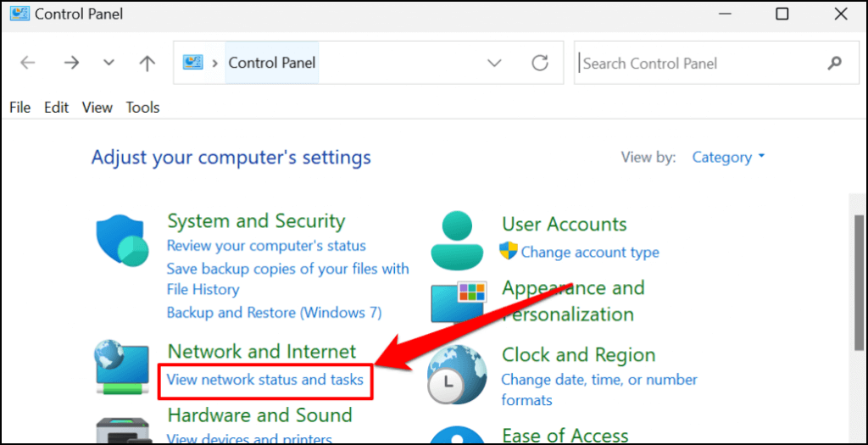Open the address bar history dropdown
The width and height of the screenshot is (868, 445).
click(494, 63)
